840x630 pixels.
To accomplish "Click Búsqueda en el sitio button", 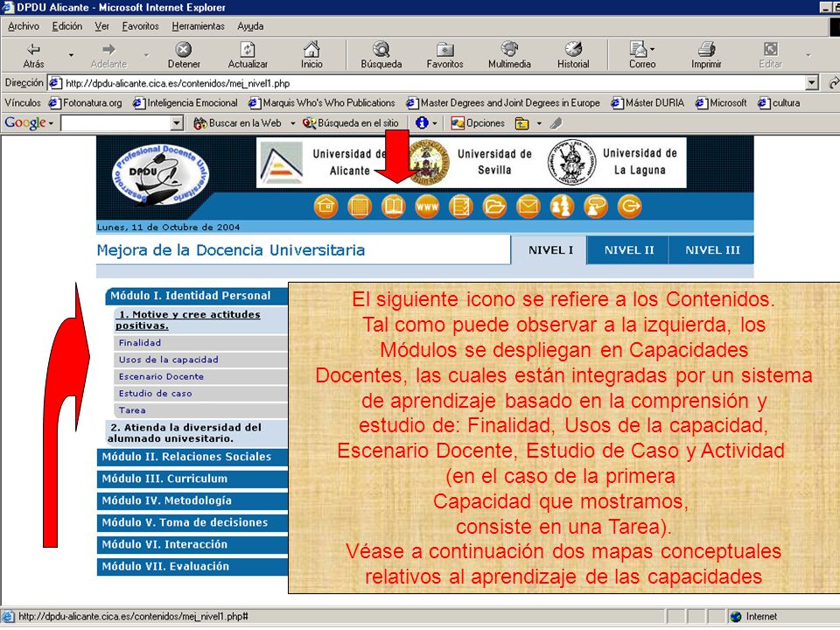I will [351, 123].
